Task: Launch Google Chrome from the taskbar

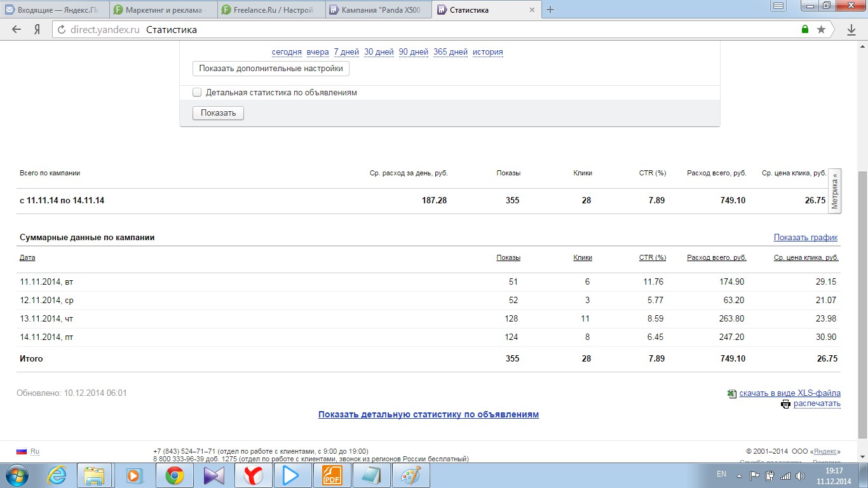Action: point(173,475)
